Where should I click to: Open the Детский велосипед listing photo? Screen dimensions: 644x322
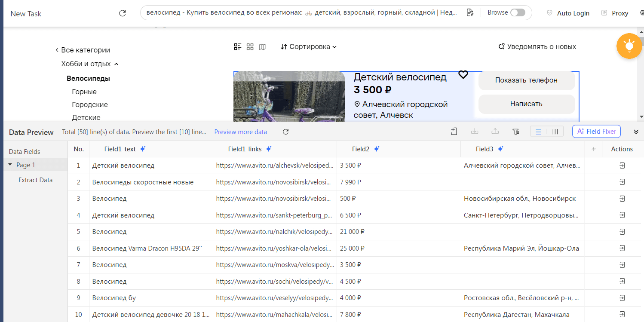(289, 96)
